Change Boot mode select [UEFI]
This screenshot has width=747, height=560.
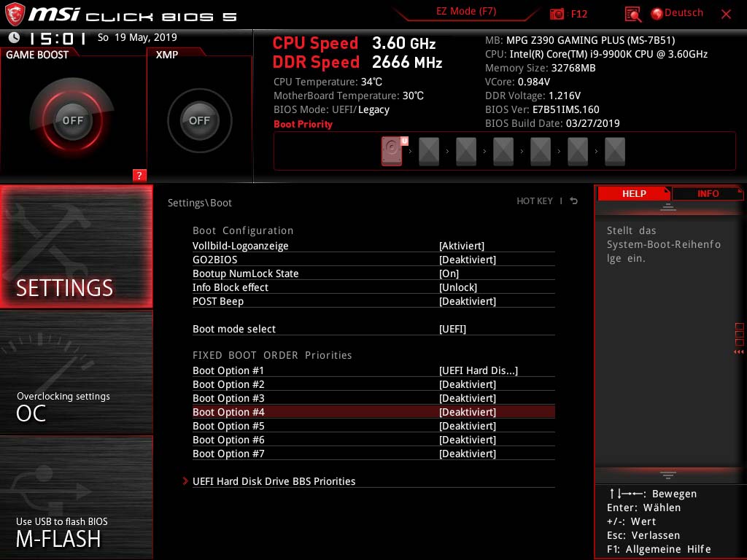pos(452,329)
